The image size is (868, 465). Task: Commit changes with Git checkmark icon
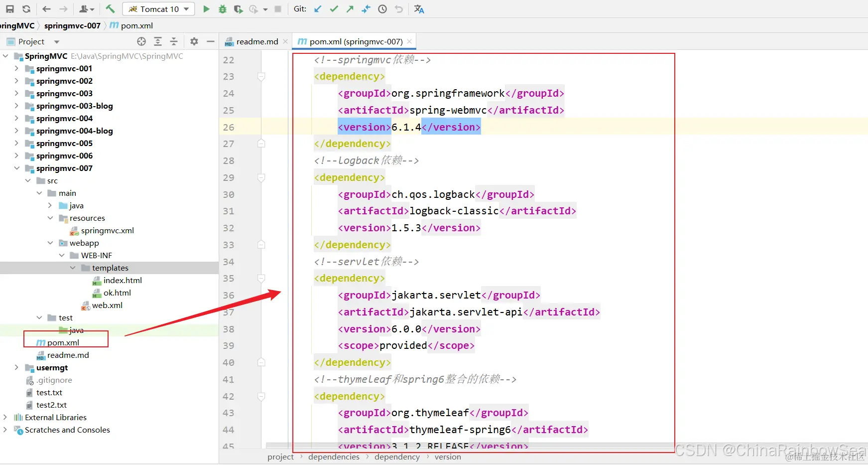[x=334, y=9]
